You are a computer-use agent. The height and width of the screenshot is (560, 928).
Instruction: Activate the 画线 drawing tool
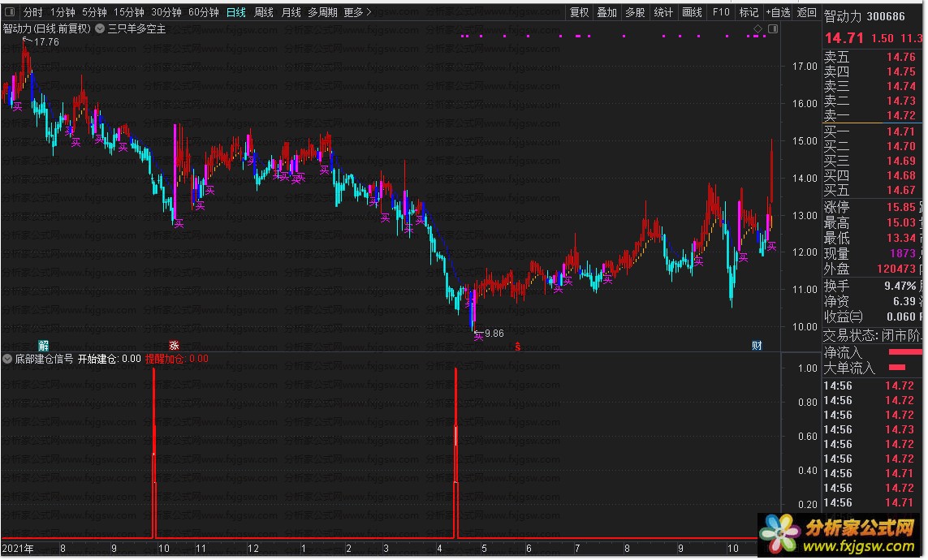pos(692,12)
